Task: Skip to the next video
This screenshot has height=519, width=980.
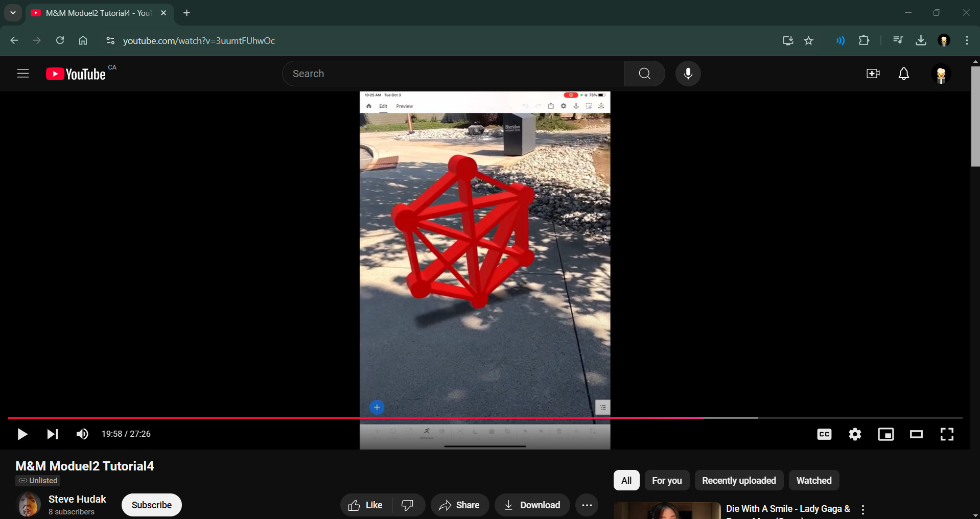Action: tap(52, 434)
